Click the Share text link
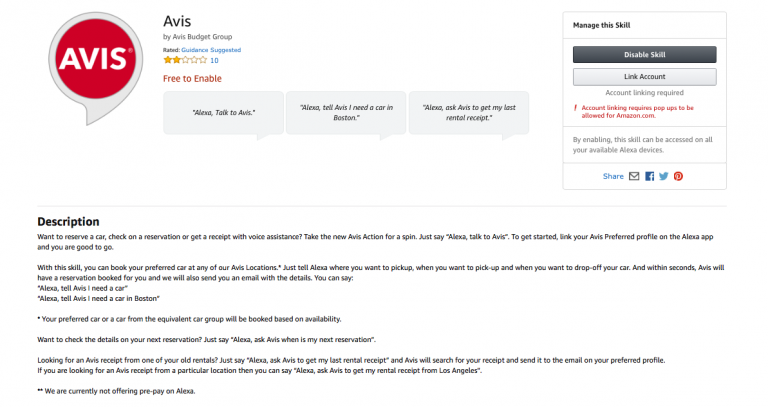The height and width of the screenshot is (407, 768). [x=613, y=176]
